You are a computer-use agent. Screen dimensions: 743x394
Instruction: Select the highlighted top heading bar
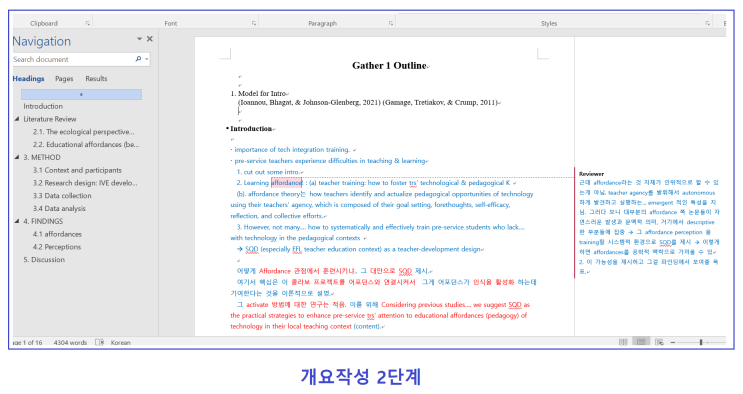(81, 94)
